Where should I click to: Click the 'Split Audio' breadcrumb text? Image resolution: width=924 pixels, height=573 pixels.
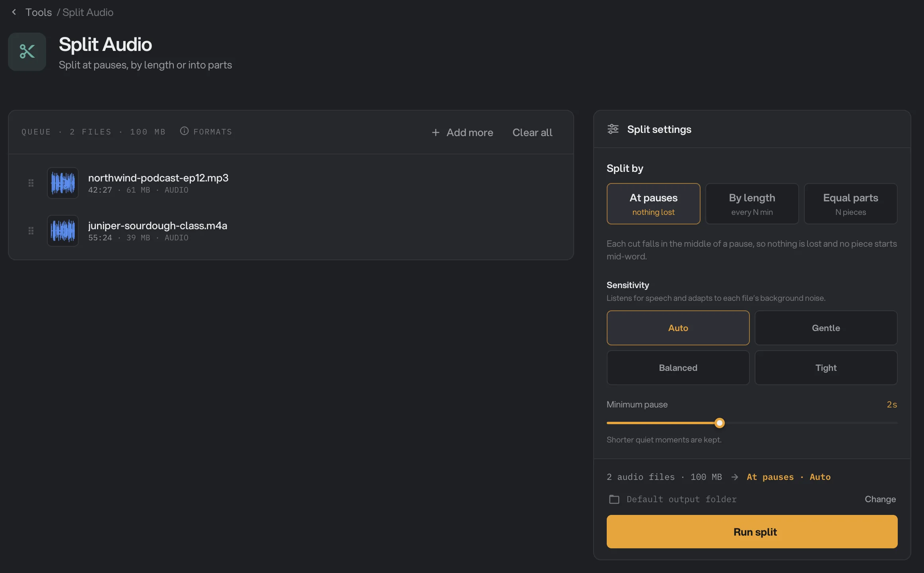pyautogui.click(x=88, y=12)
